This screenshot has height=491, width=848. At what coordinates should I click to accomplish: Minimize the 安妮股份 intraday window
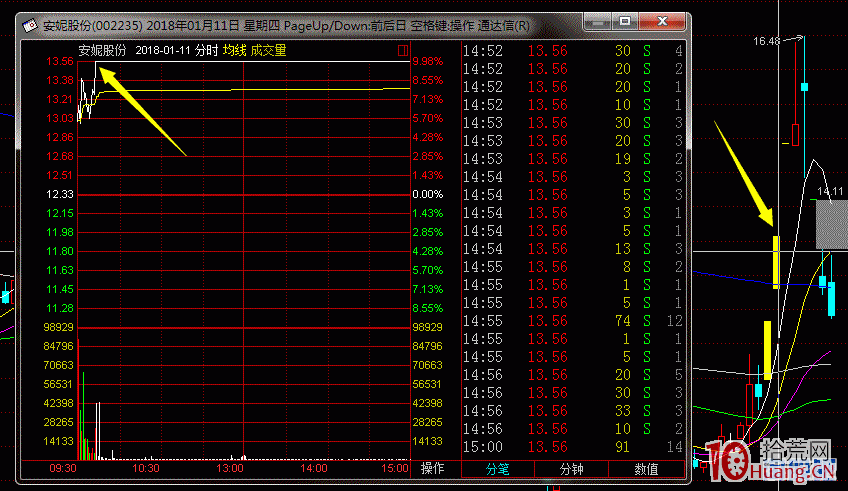point(599,22)
